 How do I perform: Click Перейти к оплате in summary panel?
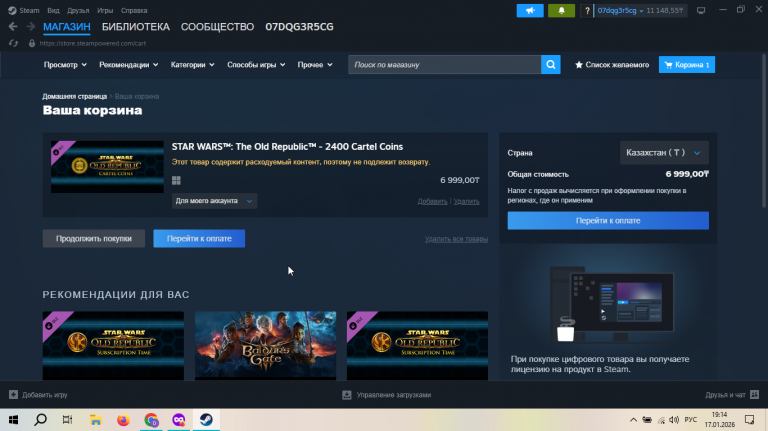pyautogui.click(x=608, y=220)
